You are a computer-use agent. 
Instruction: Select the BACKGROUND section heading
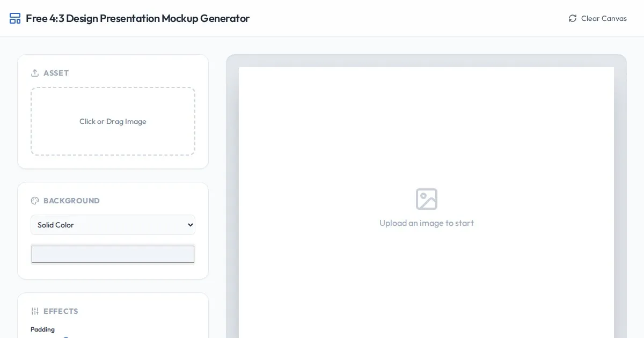coord(71,201)
